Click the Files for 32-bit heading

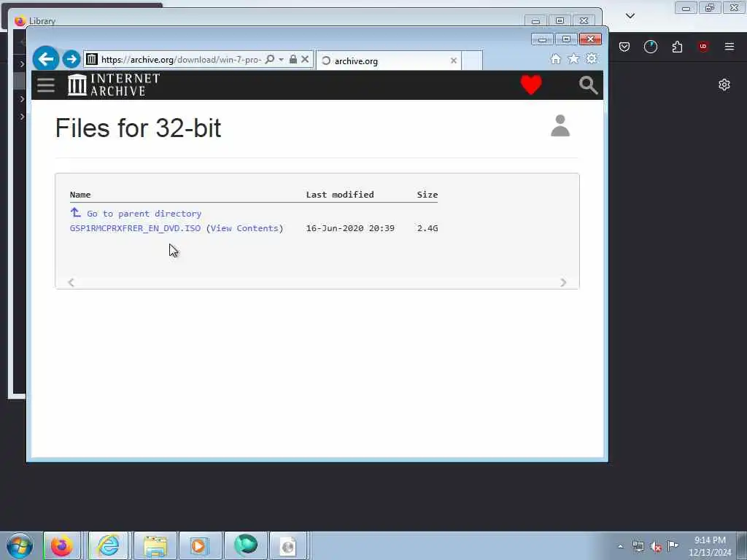pyautogui.click(x=138, y=128)
